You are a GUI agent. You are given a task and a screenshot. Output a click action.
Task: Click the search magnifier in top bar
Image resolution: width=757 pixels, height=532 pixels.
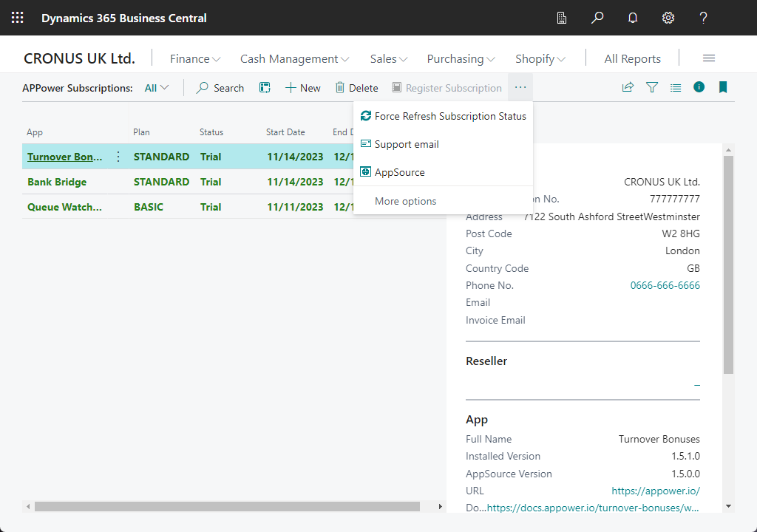(x=597, y=18)
